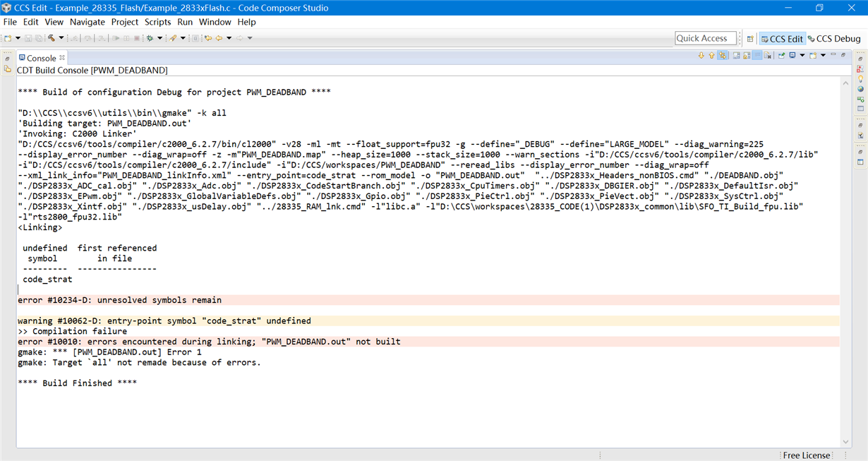Click the globe icon in right trim
Image resolution: width=868 pixels, height=461 pixels.
860,89
